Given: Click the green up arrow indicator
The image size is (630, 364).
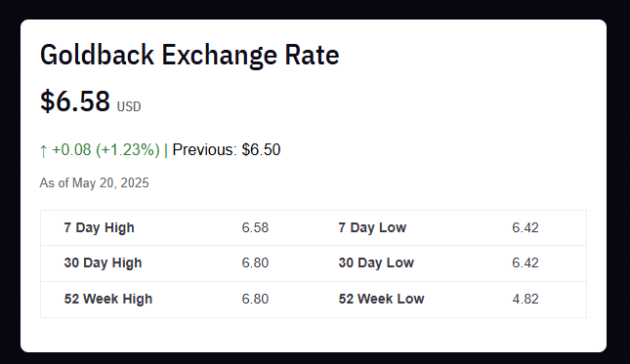Looking at the screenshot, I should 43,151.
